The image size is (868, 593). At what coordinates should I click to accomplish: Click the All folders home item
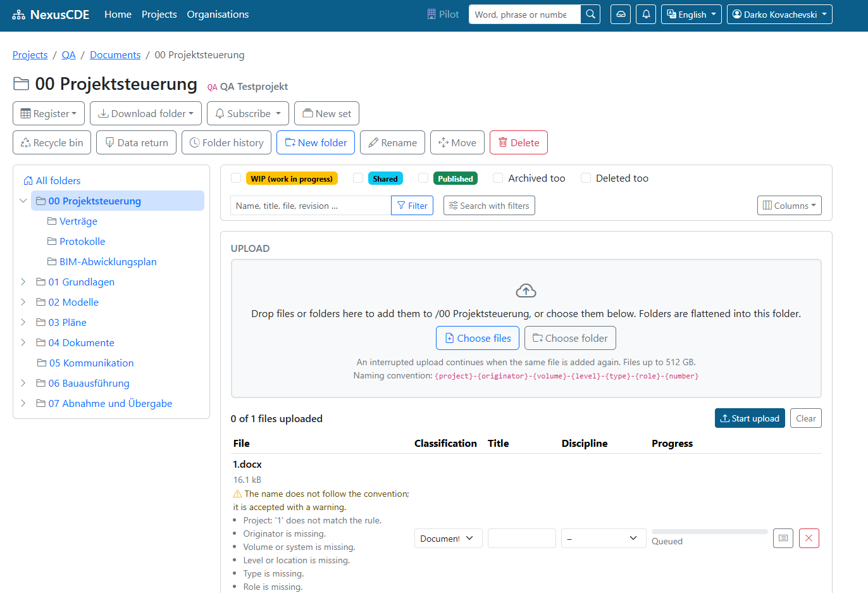(x=52, y=180)
